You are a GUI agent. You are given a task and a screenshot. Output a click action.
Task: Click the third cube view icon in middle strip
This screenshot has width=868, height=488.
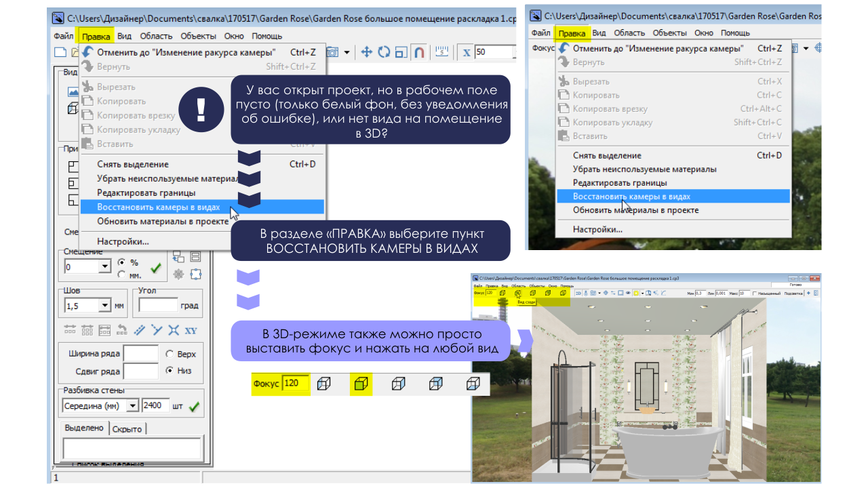pos(399,384)
